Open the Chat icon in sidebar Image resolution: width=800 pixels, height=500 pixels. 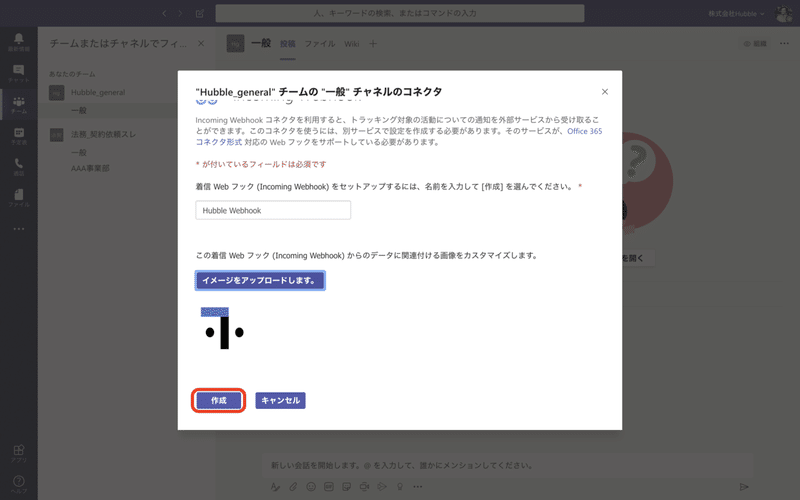click(x=19, y=73)
